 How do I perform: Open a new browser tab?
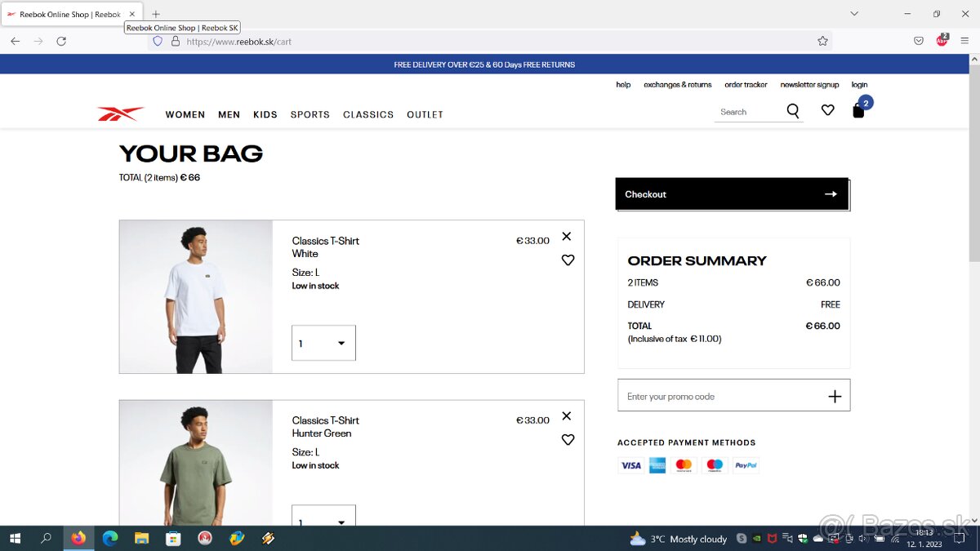point(156,14)
